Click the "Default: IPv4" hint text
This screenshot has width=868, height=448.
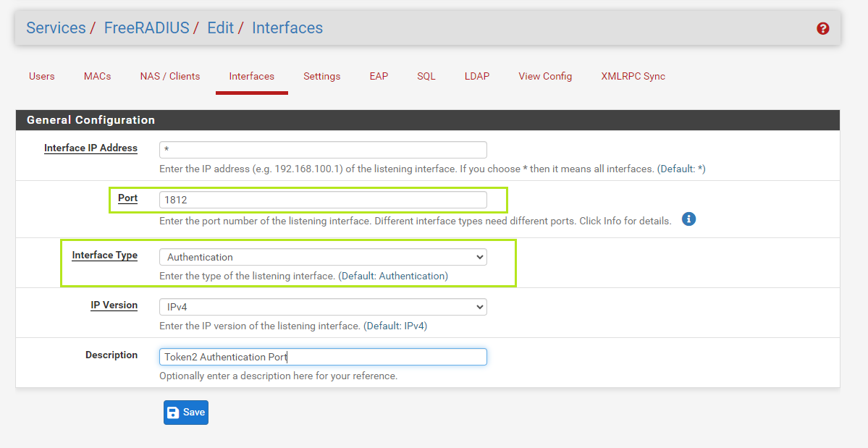click(x=395, y=326)
